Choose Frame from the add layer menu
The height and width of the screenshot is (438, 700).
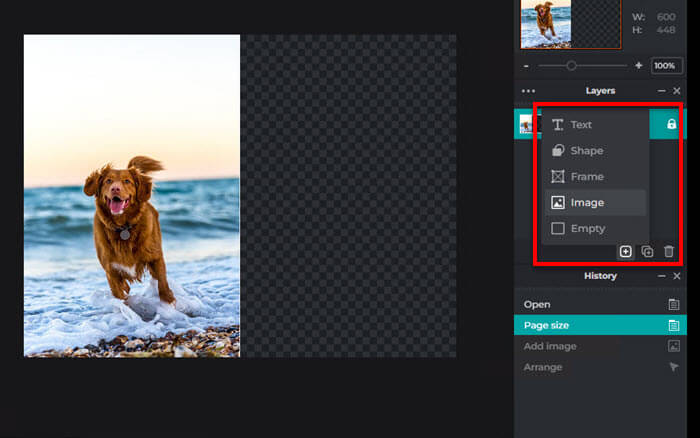595,176
